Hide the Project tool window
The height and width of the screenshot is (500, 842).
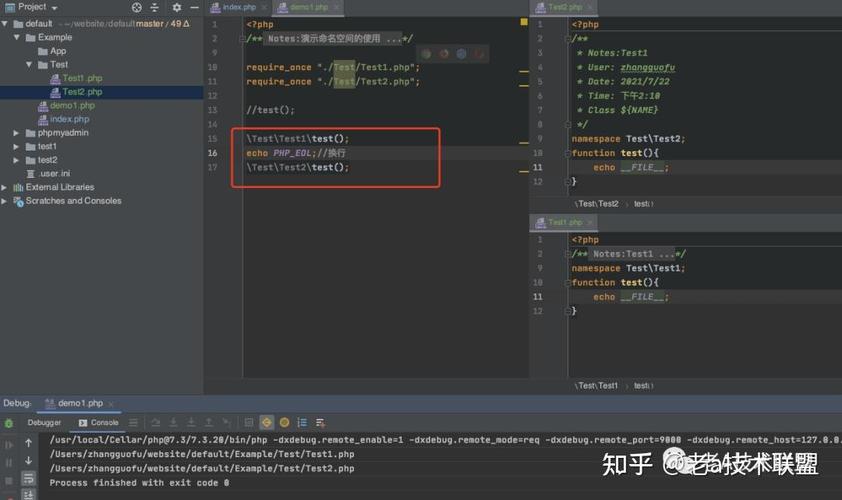coord(194,8)
